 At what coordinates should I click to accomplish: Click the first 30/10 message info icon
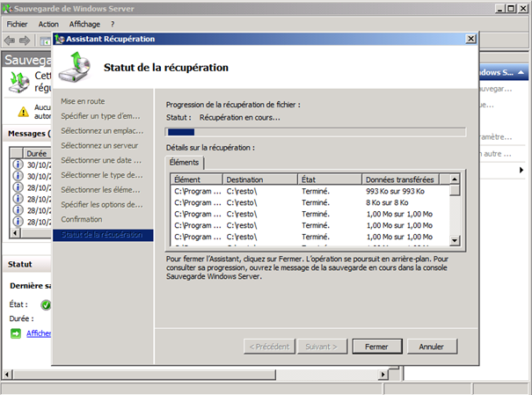(x=18, y=165)
